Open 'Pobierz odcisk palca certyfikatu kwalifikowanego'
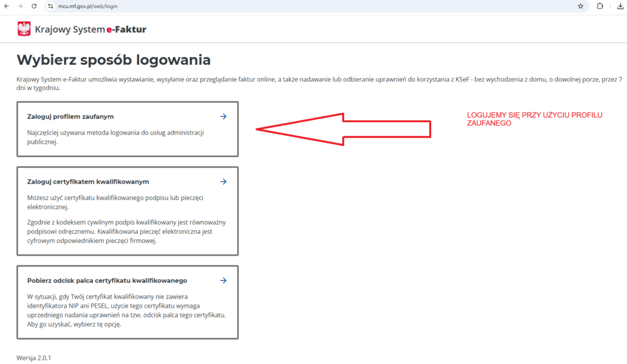Viewport: 627px width, 364px height. click(x=107, y=280)
